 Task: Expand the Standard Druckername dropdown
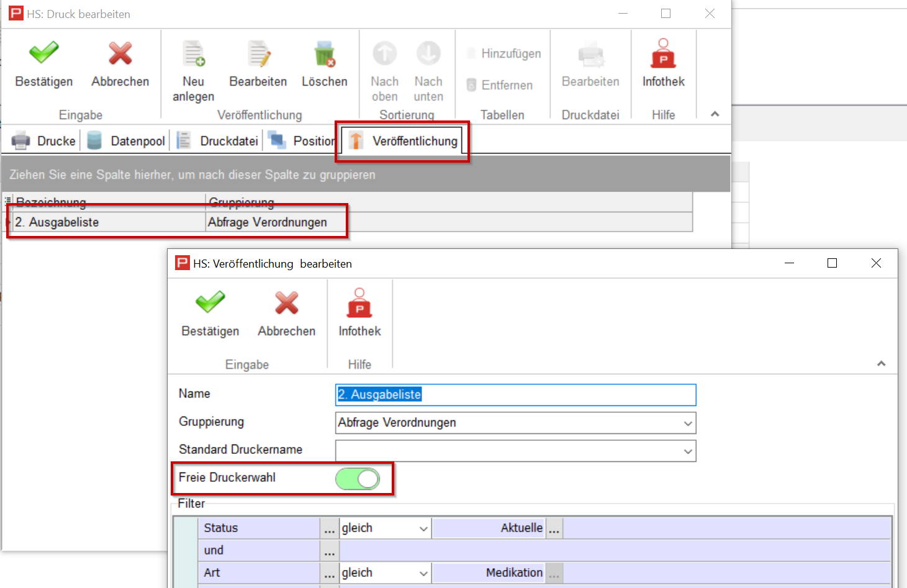[687, 451]
